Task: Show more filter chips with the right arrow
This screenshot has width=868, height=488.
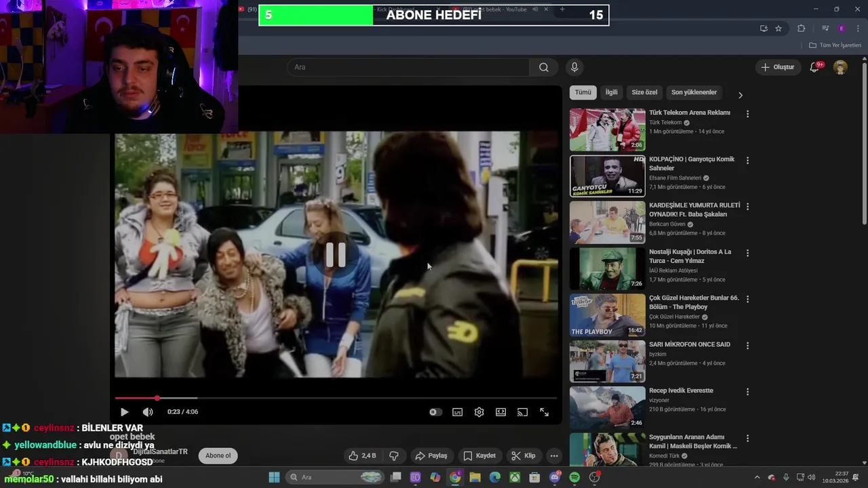Action: point(740,95)
